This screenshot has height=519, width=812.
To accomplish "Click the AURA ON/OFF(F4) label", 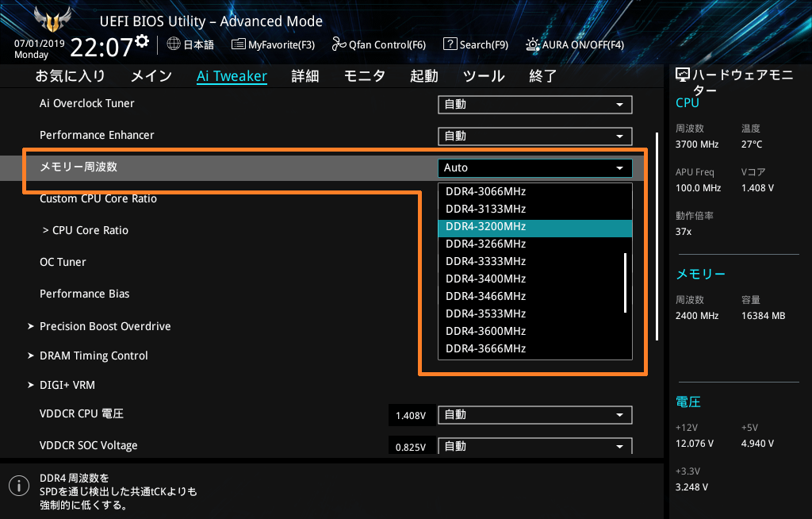I will [583, 45].
